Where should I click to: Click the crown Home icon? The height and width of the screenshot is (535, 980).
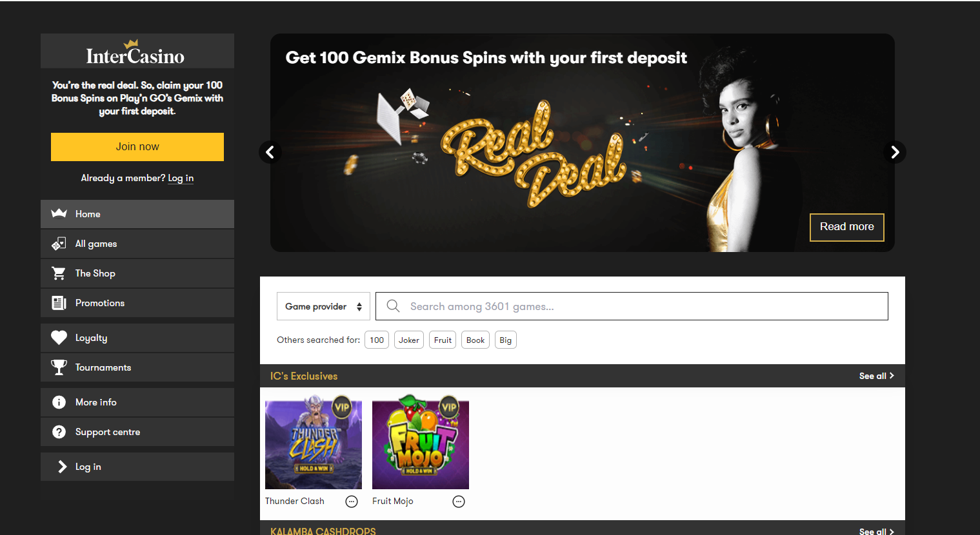[x=59, y=214]
